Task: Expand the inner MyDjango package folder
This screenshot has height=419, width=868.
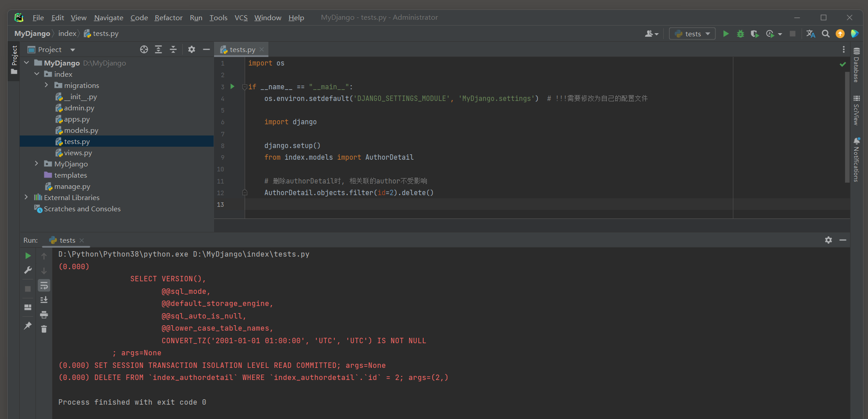Action: [37, 164]
